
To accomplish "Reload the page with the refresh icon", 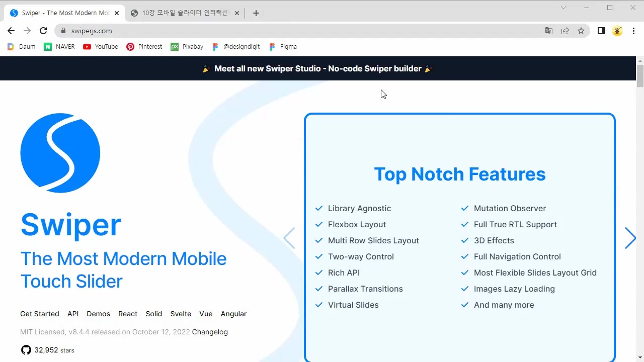I will pyautogui.click(x=43, y=31).
